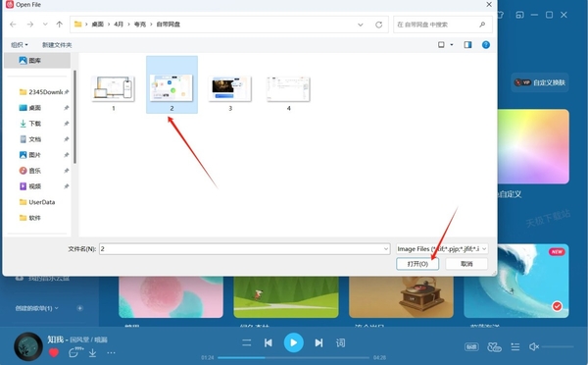Toggle the preview pane
Image resolution: width=588 pixels, height=365 pixels.
click(467, 45)
